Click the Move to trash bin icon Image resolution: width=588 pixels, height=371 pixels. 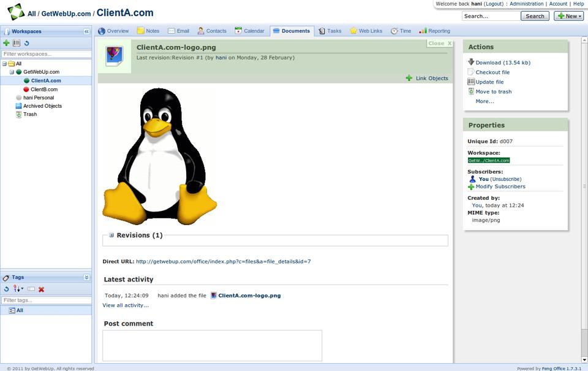pos(471,91)
